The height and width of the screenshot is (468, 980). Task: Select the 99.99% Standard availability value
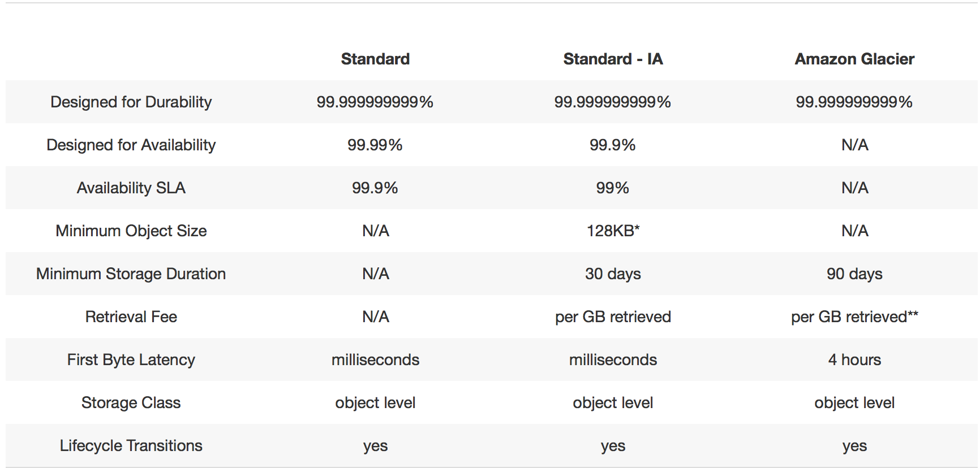[375, 145]
